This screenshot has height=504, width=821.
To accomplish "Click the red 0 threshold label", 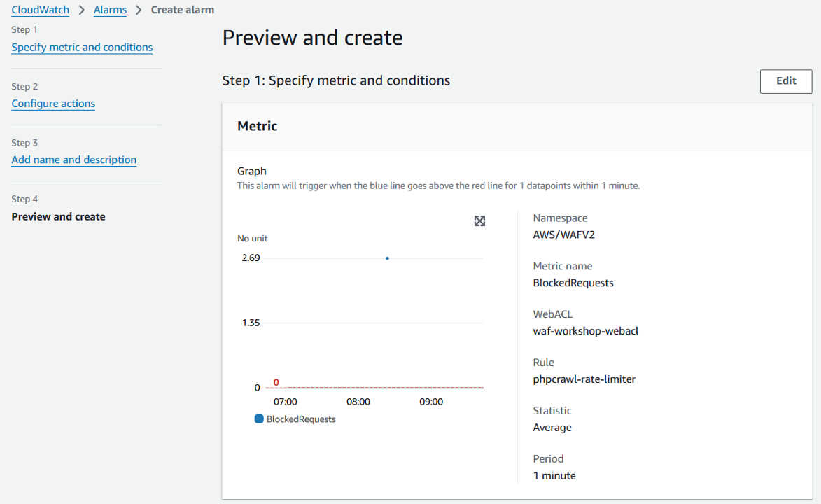I will pyautogui.click(x=276, y=382).
